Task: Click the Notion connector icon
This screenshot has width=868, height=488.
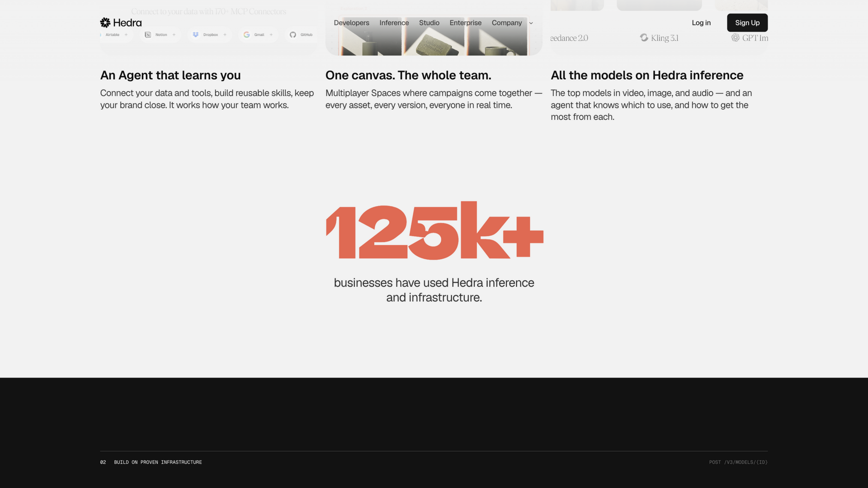Action: point(148,35)
